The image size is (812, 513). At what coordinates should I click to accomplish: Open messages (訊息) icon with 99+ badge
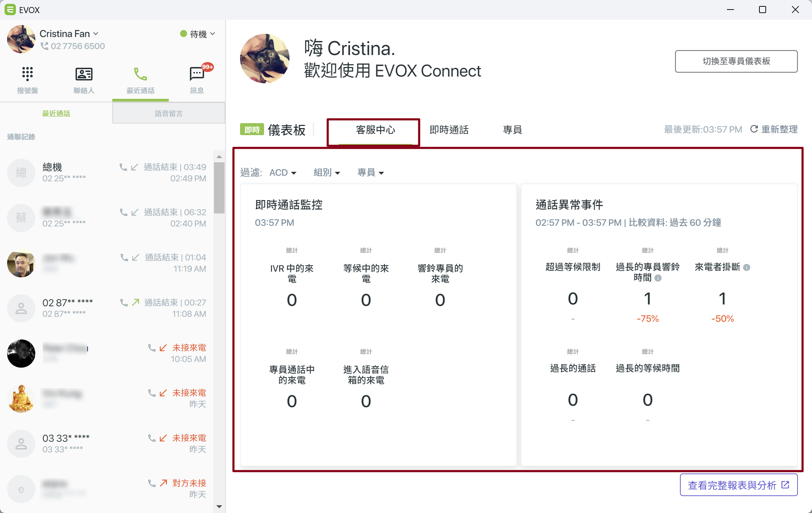[x=197, y=74]
